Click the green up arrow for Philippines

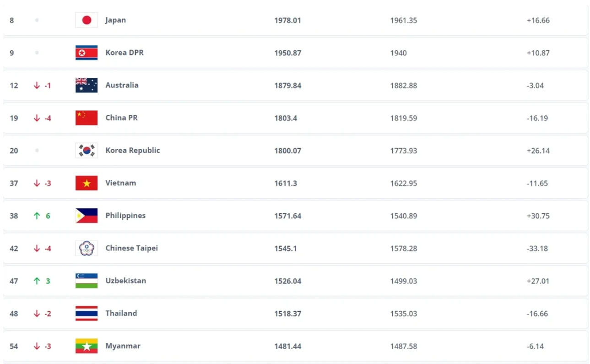coord(37,216)
